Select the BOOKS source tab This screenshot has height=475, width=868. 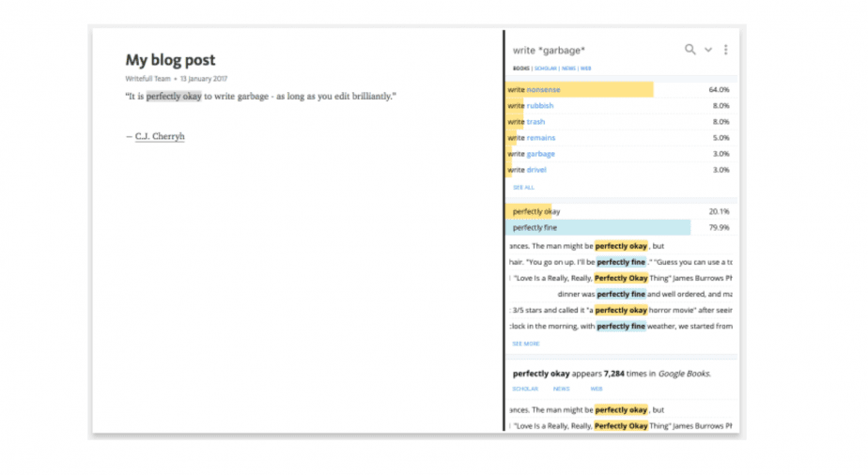[521, 69]
